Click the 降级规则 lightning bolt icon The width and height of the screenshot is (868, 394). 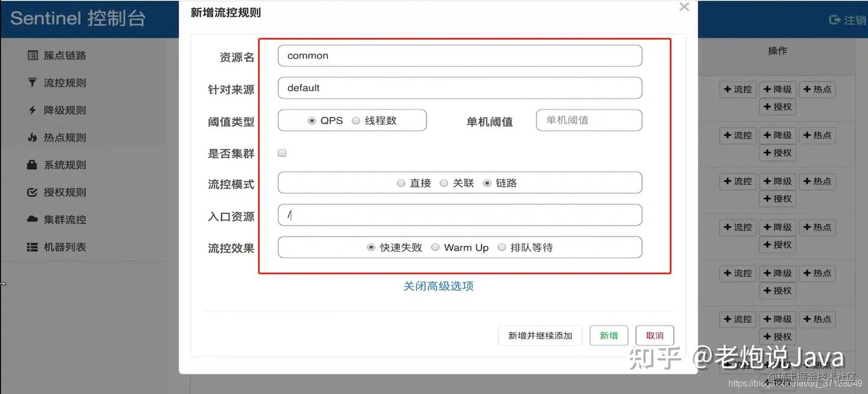(33, 110)
